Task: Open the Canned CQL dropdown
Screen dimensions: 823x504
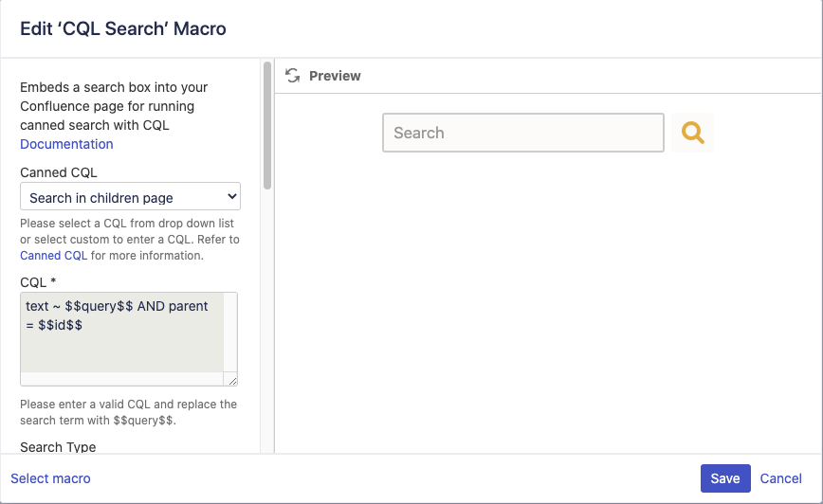Action: 130,197
